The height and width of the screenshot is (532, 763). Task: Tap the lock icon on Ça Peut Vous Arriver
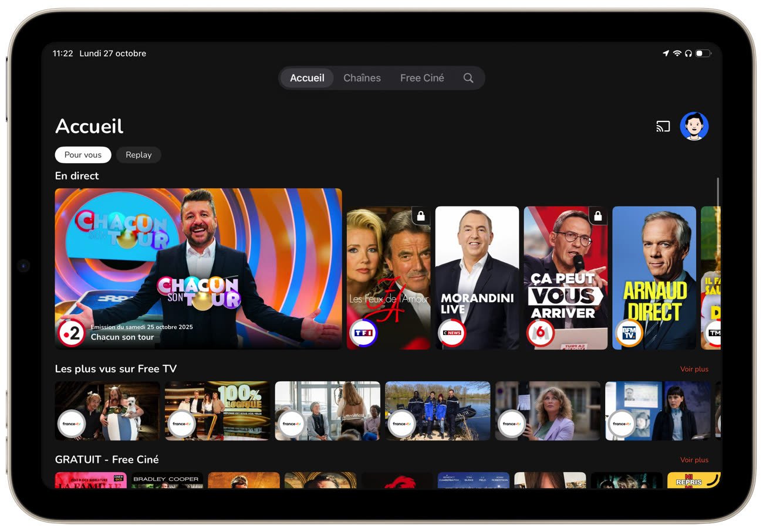point(597,216)
